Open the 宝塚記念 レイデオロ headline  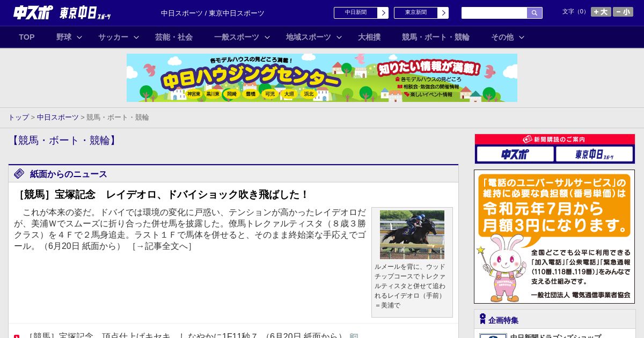point(162,194)
